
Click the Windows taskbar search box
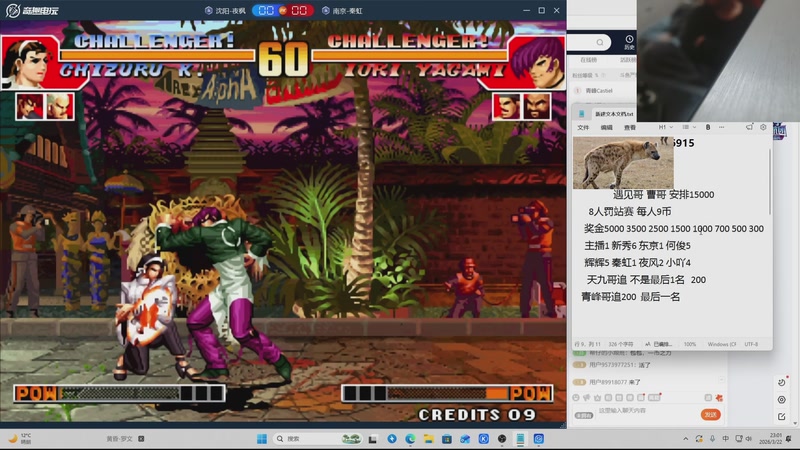(317, 439)
